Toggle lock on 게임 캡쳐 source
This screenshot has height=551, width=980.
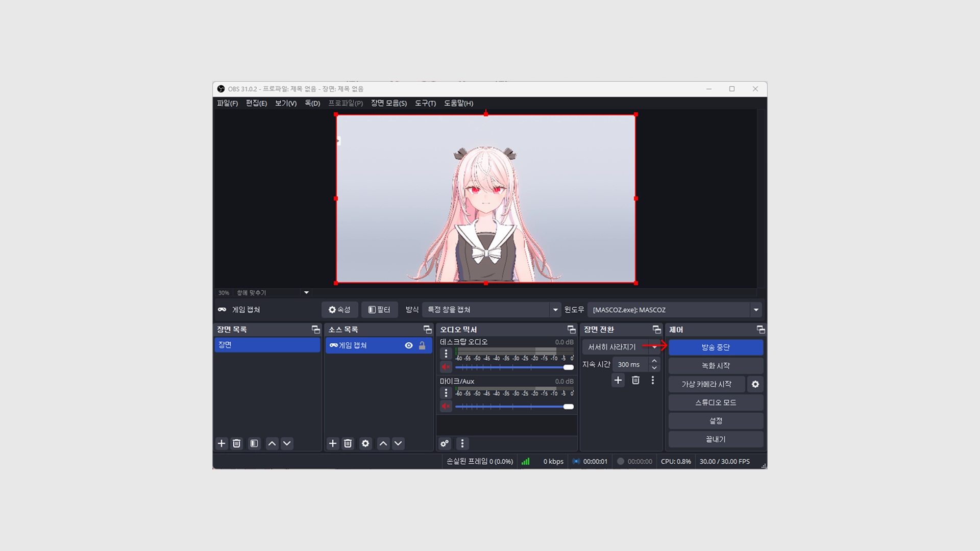tap(422, 345)
